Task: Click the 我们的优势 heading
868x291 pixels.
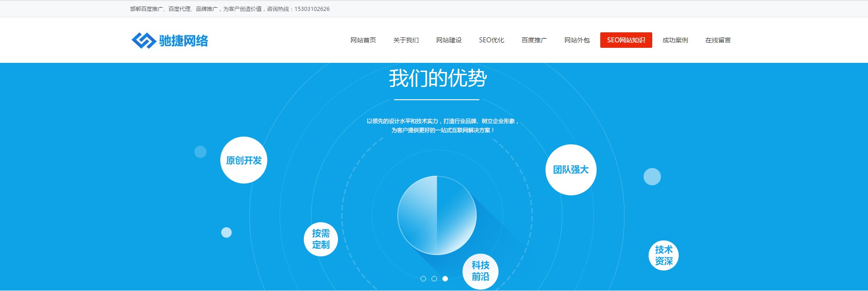Action: pos(438,78)
